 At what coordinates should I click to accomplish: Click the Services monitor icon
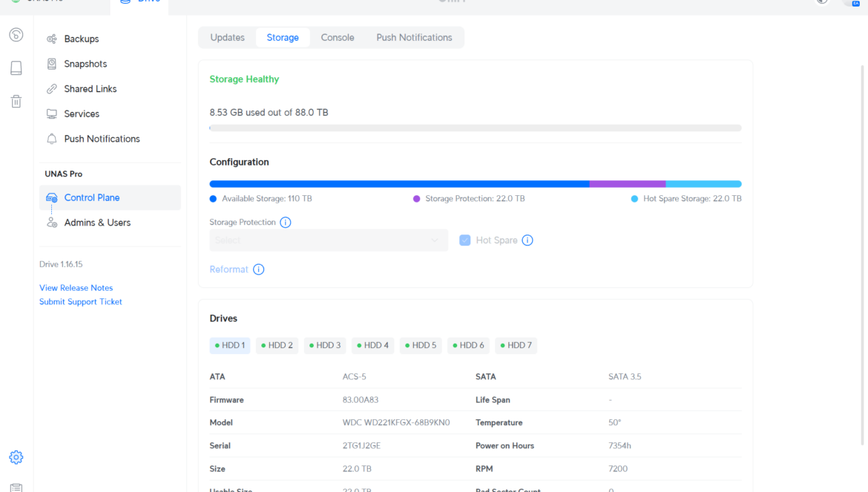tap(51, 114)
